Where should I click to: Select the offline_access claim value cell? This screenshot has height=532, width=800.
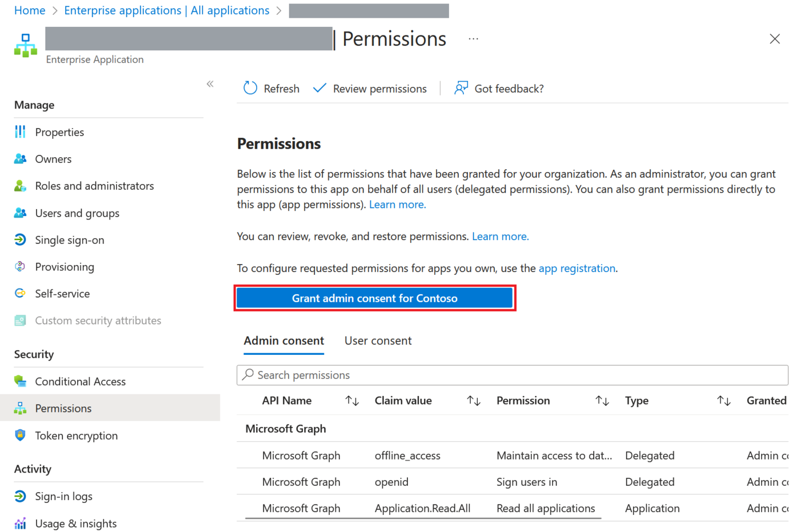pos(407,455)
